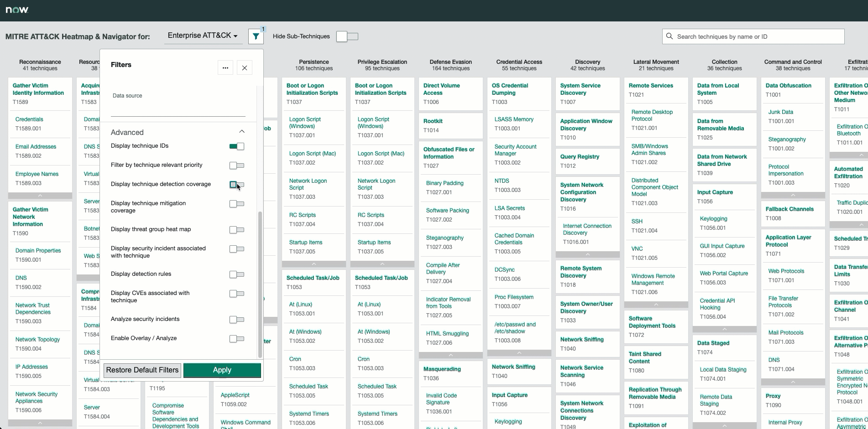Select Protocol Impersonation sub-technique
The height and width of the screenshot is (429, 868).
[x=786, y=170]
